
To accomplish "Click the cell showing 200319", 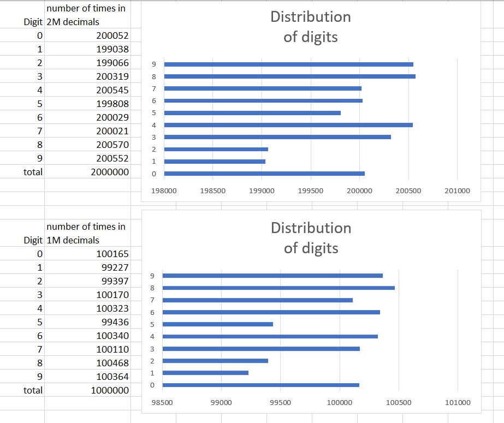I will [87, 76].
